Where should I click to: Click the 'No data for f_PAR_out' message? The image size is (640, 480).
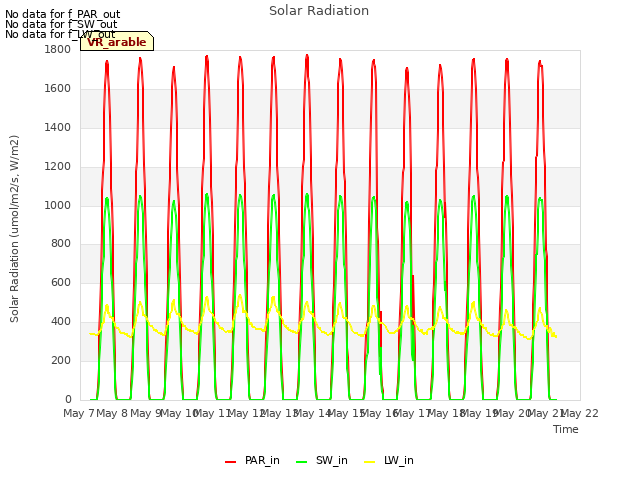[x=62, y=14]
